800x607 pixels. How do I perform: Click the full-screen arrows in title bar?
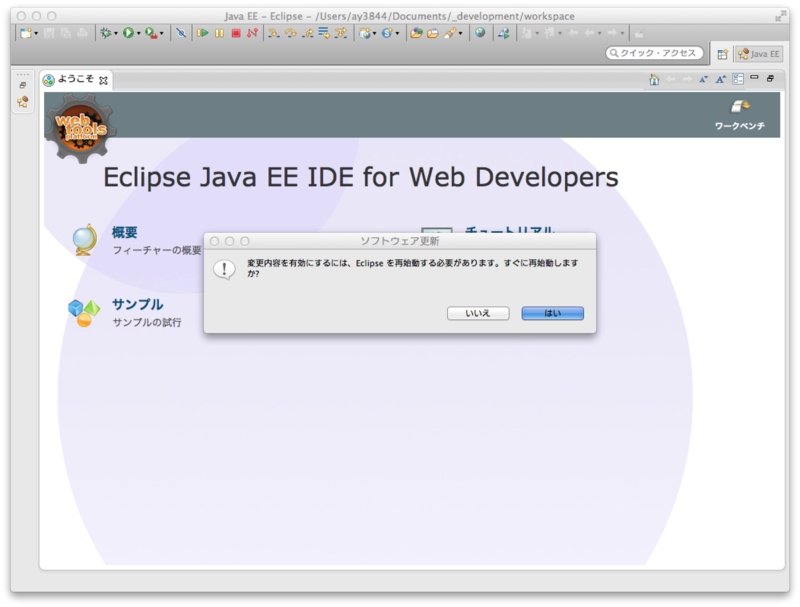point(779,17)
